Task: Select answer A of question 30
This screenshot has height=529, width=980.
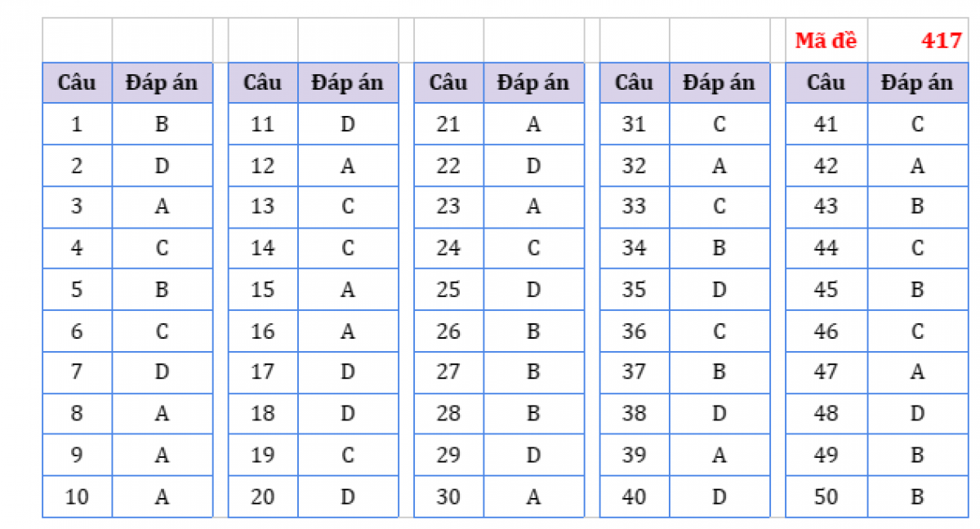Action: point(534,496)
